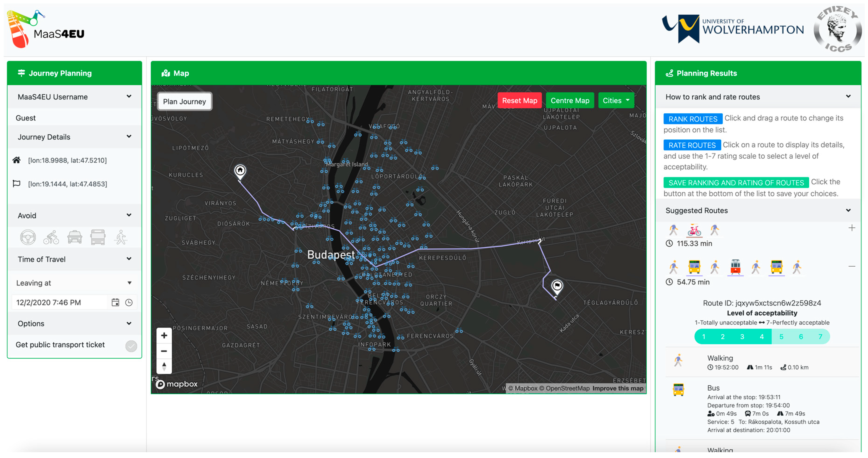
Task: Enable Get public transport ticket toggle
Action: (131, 346)
